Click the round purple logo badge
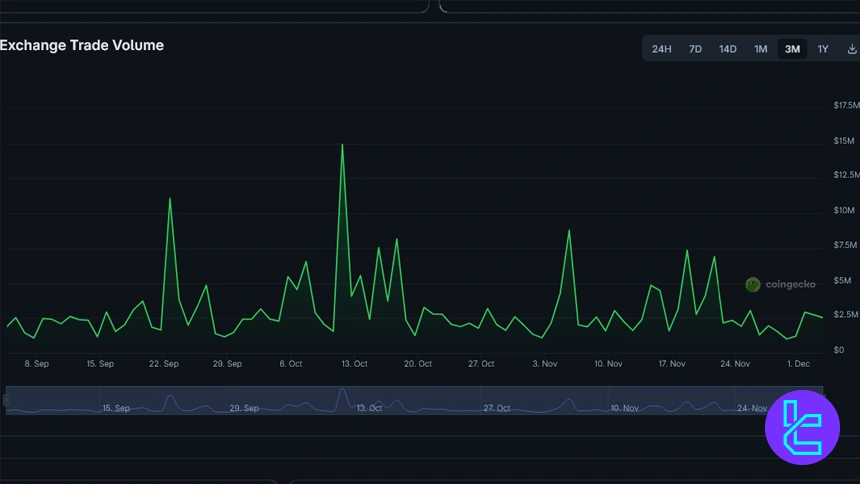 (802, 427)
